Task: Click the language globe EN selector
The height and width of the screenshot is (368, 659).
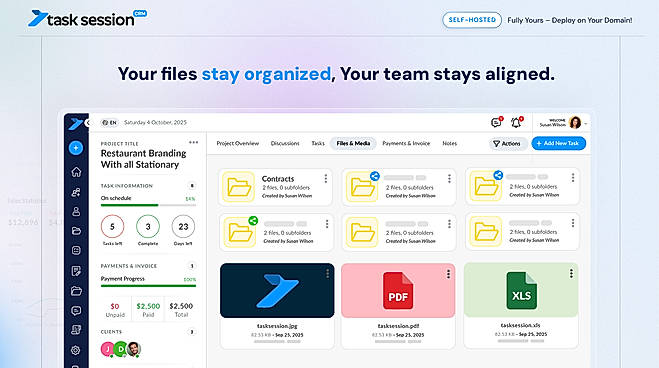Action: coord(109,123)
